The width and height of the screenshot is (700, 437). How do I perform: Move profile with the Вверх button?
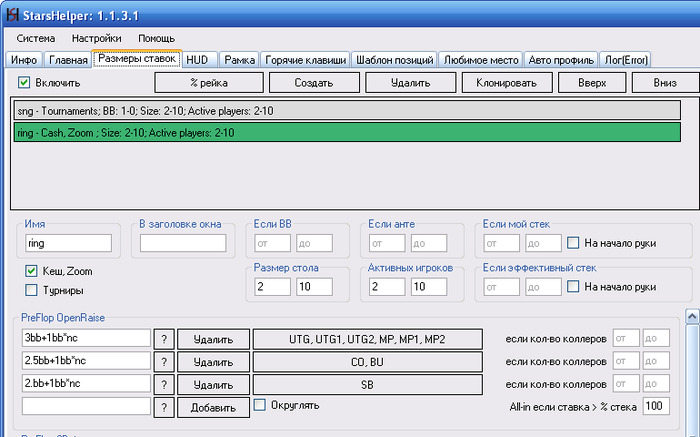pos(592,83)
